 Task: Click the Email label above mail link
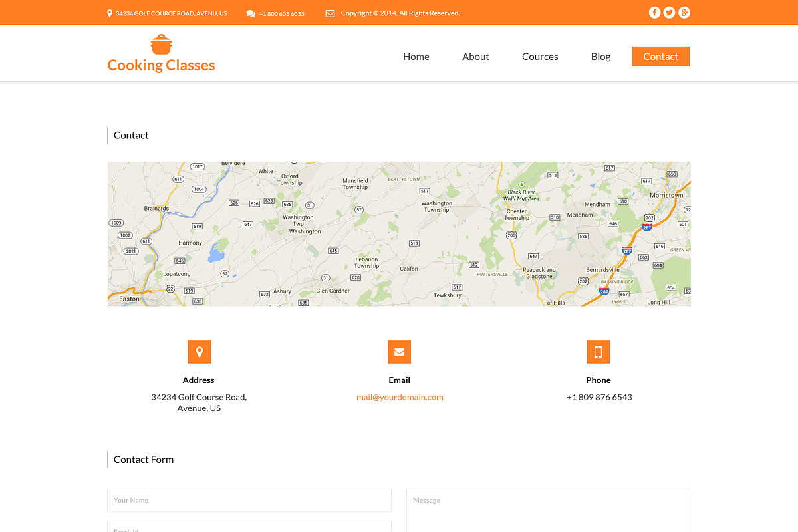tap(400, 380)
